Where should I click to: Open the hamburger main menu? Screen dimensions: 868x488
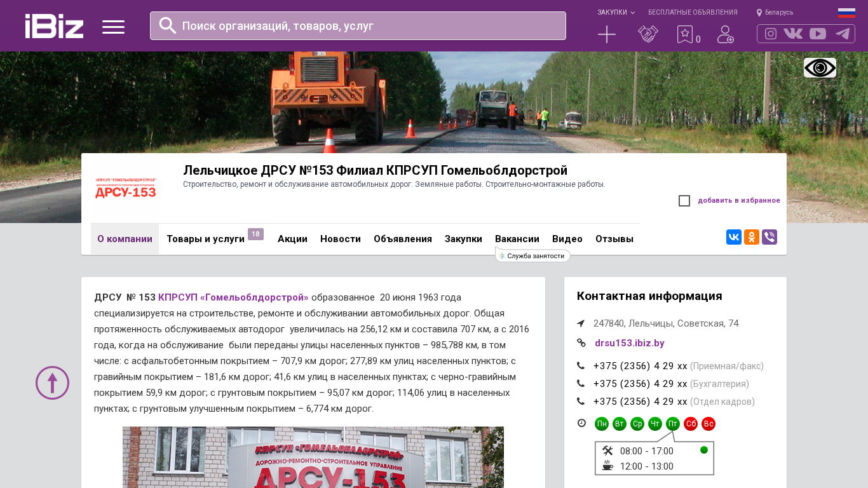tap(114, 27)
